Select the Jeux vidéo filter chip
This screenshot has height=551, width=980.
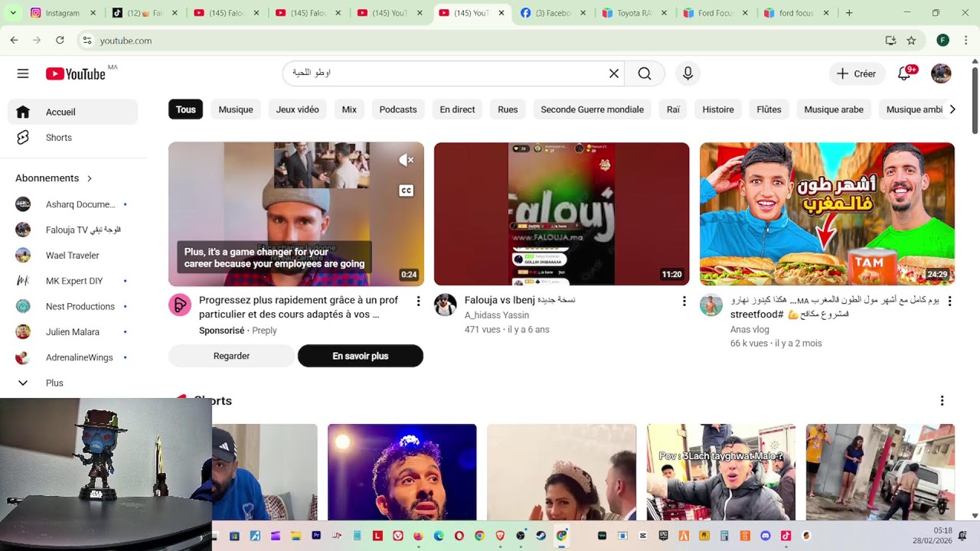pyautogui.click(x=297, y=109)
